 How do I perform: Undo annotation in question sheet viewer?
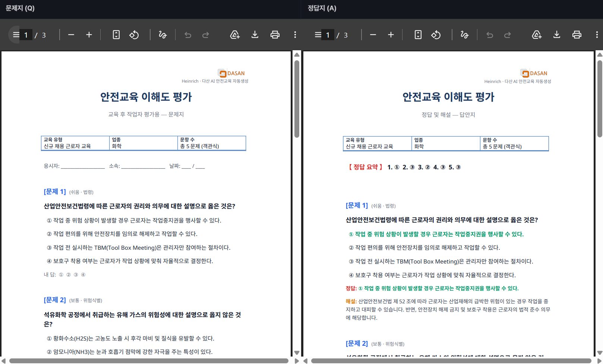pos(188,35)
